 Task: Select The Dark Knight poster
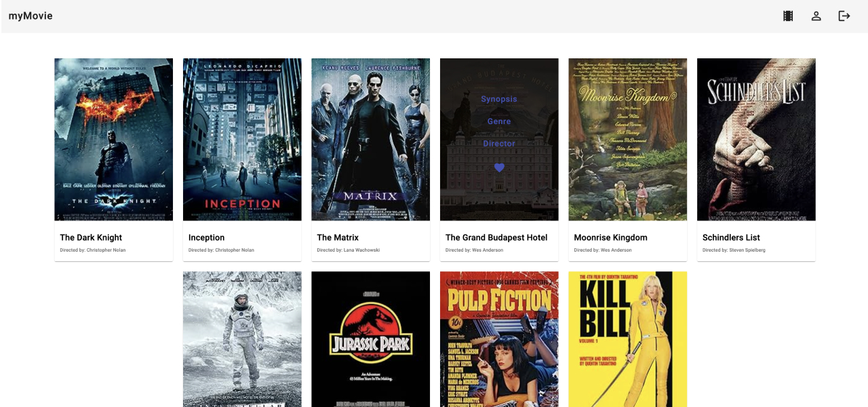[x=114, y=139]
